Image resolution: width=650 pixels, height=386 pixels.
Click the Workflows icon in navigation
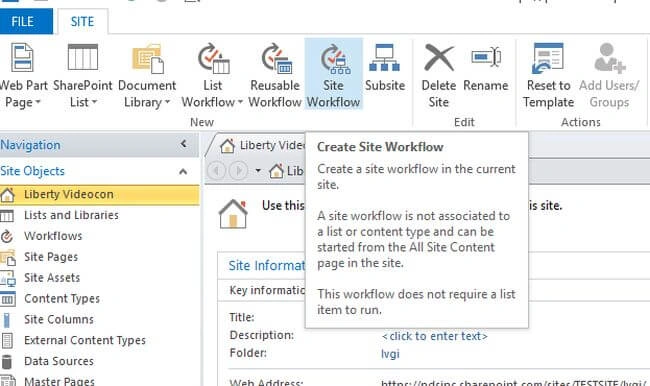click(x=7, y=236)
